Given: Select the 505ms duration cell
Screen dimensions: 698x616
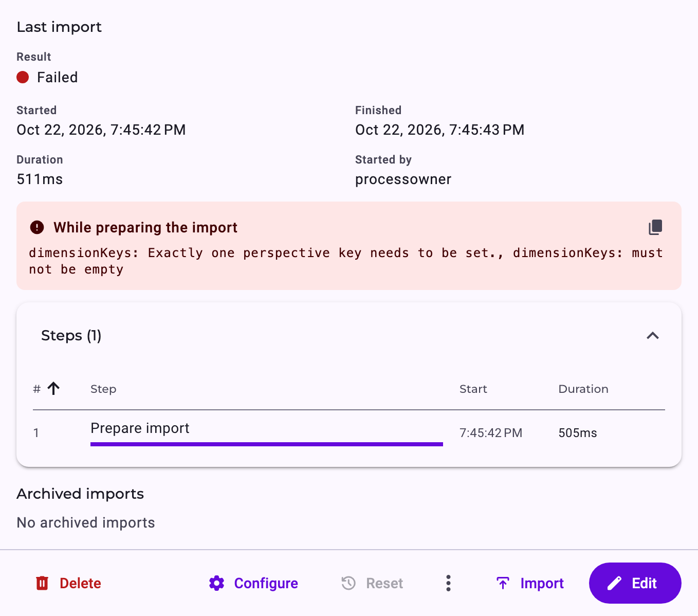Looking at the screenshot, I should tap(578, 433).
